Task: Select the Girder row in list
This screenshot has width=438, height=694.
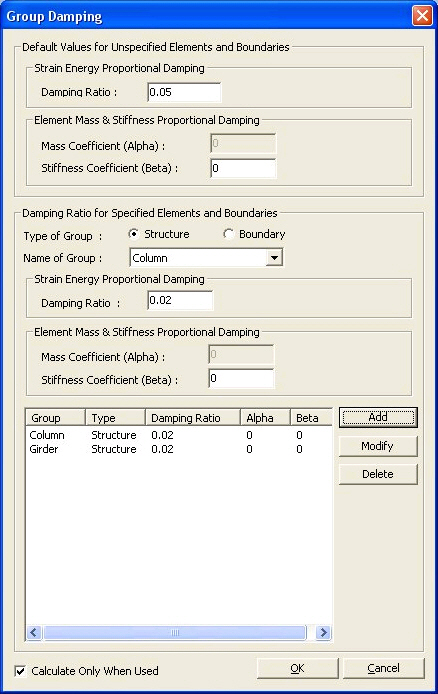Action: pyautogui.click(x=179, y=449)
